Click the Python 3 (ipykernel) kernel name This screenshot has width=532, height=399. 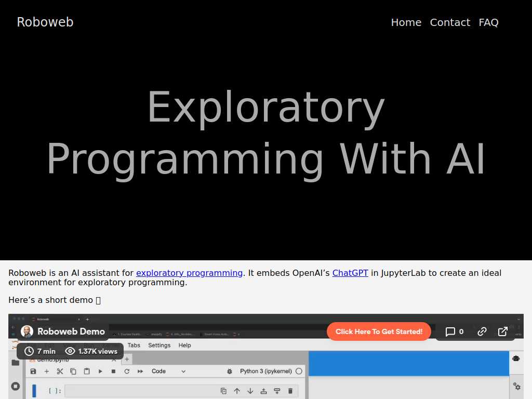[x=265, y=371]
